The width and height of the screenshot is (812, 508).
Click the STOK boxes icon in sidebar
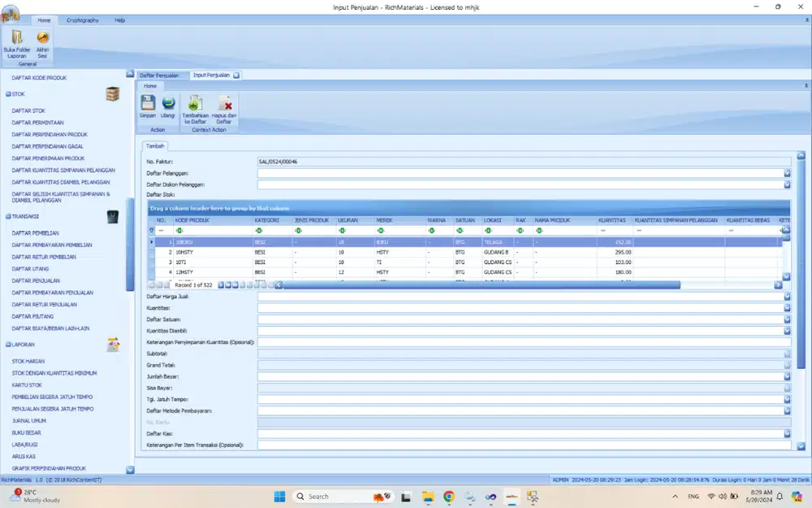click(112, 93)
